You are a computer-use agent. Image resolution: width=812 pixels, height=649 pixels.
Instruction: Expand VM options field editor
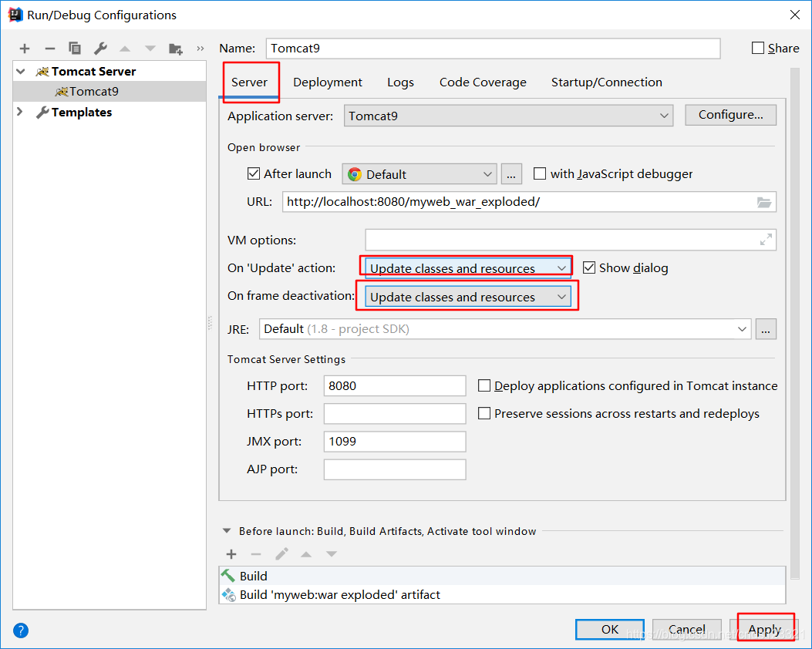[766, 240]
